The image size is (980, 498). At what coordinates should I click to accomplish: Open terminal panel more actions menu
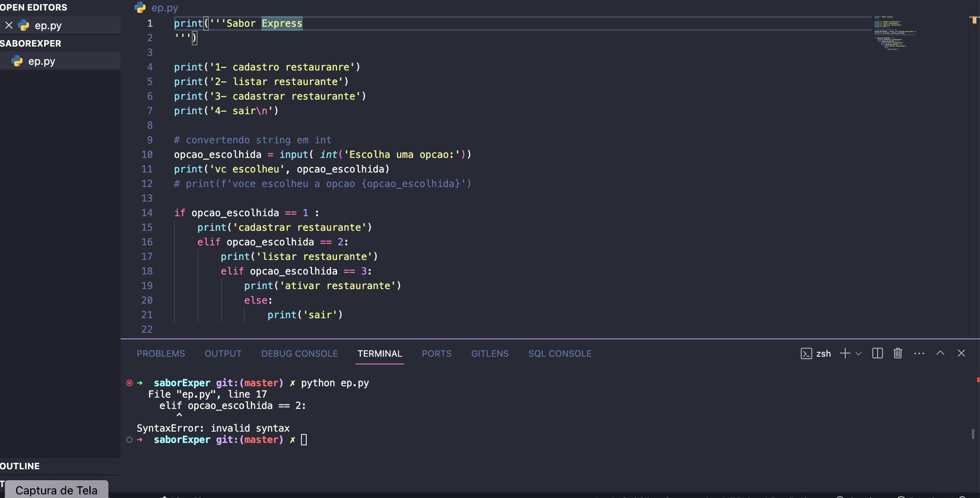point(919,353)
